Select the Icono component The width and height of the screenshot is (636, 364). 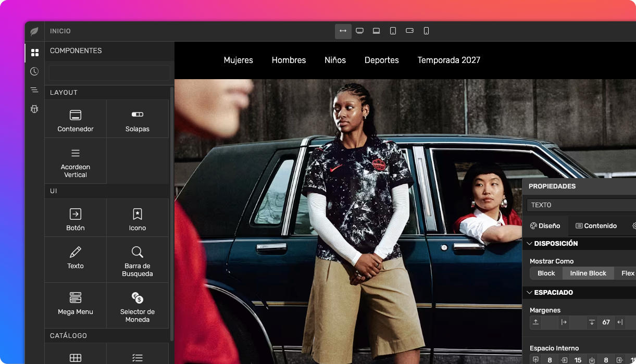(138, 218)
